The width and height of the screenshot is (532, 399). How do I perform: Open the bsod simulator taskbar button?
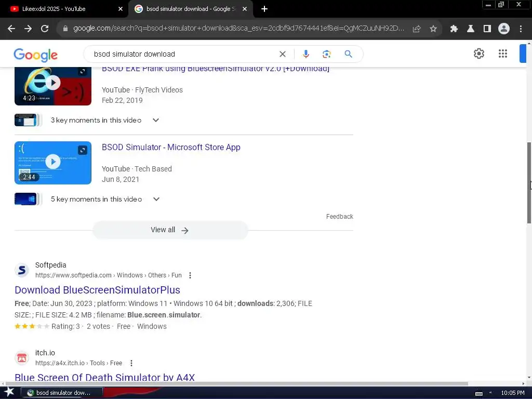(x=62, y=393)
